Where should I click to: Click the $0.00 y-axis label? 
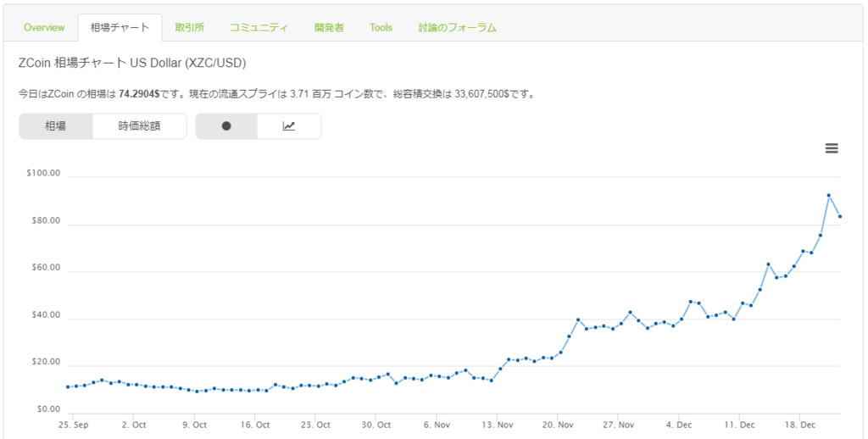coord(47,409)
